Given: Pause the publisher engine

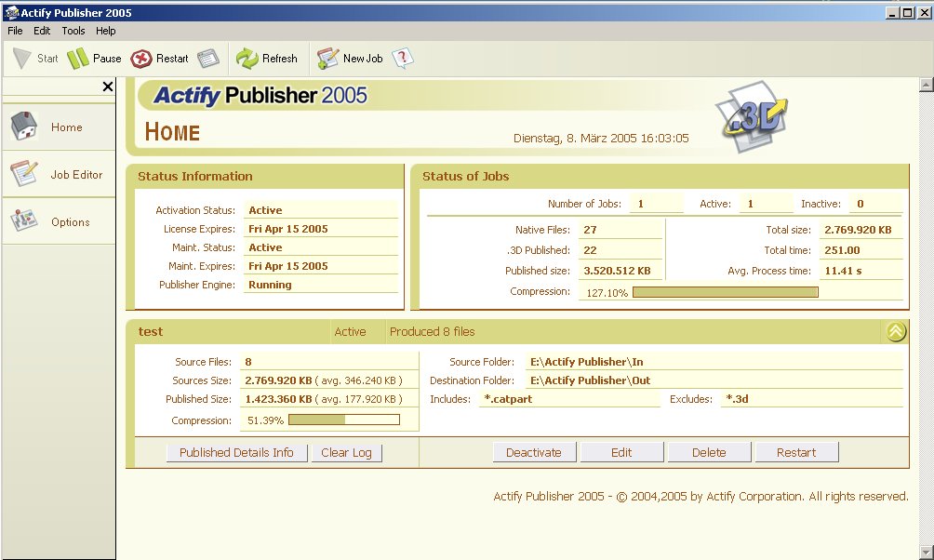Looking at the screenshot, I should 94,59.
